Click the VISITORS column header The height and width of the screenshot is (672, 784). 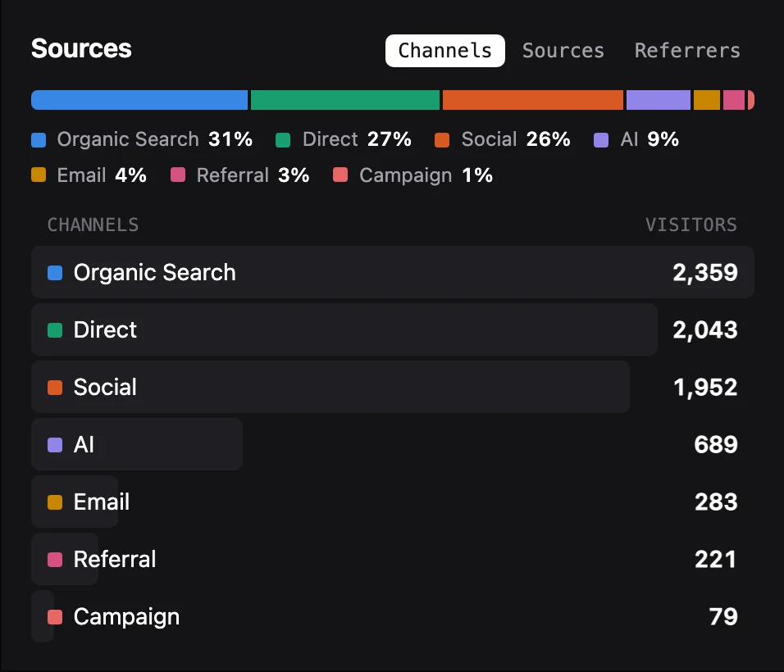(691, 225)
